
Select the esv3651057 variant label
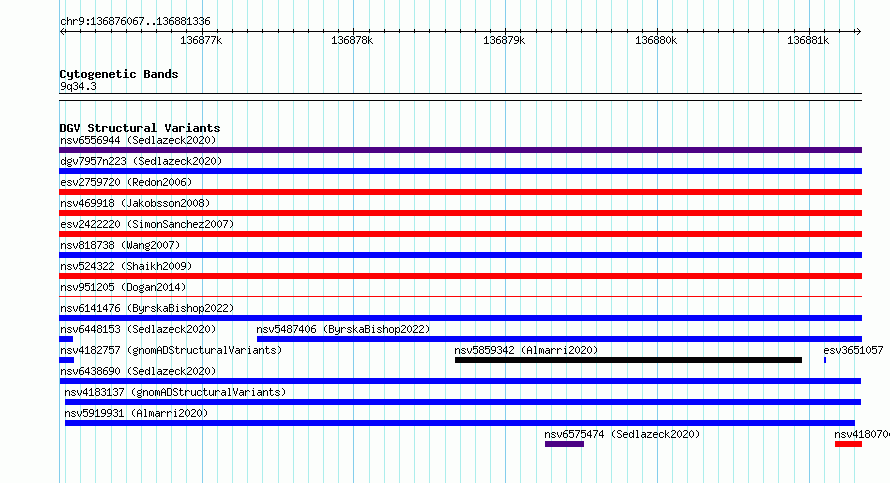(x=853, y=350)
